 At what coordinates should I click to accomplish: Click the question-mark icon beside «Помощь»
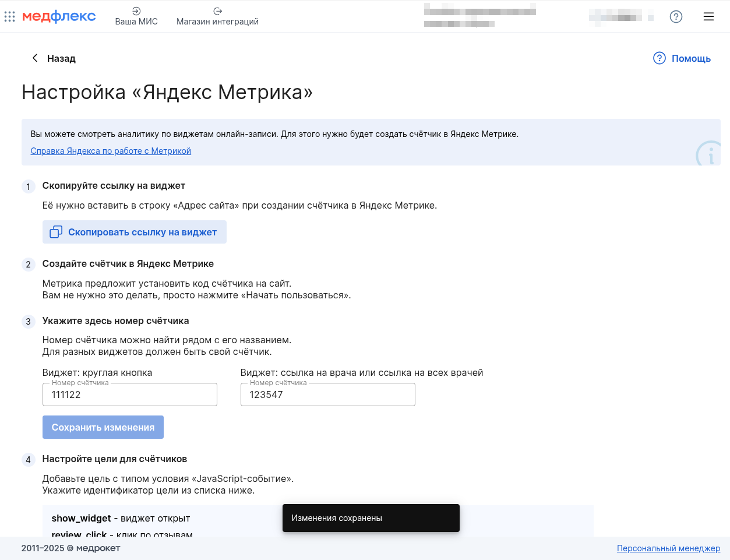(660, 58)
